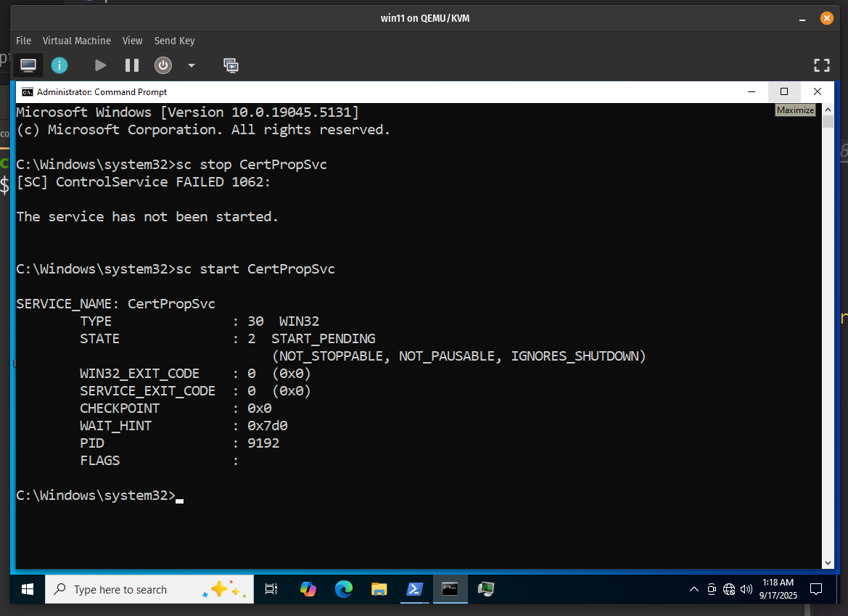Click the Command Prompt title bar icon
This screenshot has width=848, height=616.
coord(27,92)
